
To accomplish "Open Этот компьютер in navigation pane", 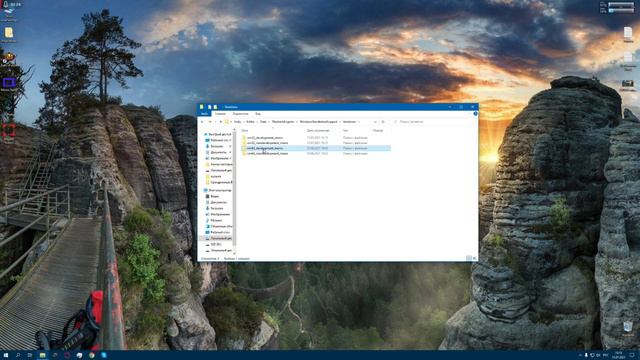I will tap(217, 190).
